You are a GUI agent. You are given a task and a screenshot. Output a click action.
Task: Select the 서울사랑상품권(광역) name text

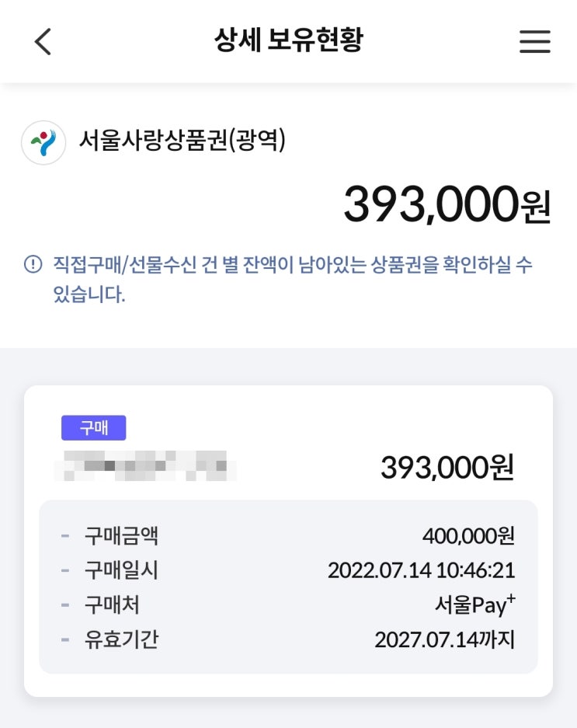(x=182, y=141)
